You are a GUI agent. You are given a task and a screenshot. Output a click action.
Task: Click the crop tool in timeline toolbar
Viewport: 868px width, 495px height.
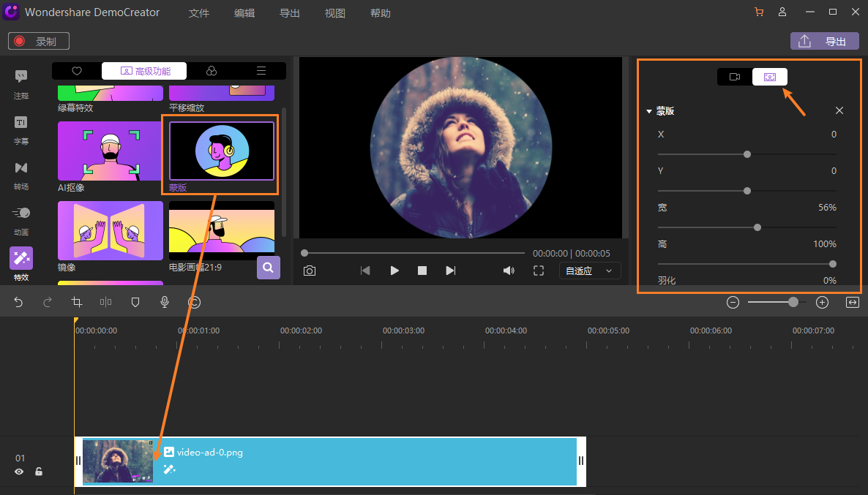pyautogui.click(x=77, y=302)
